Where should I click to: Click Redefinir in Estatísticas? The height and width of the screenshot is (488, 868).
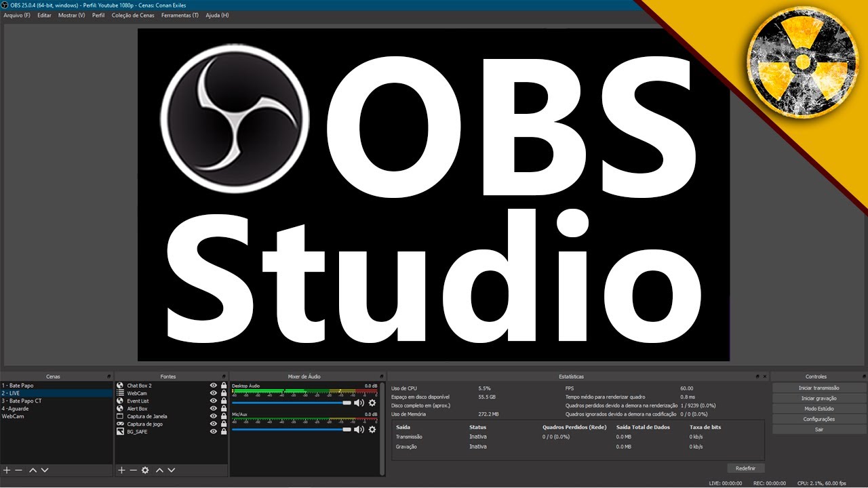(x=746, y=468)
